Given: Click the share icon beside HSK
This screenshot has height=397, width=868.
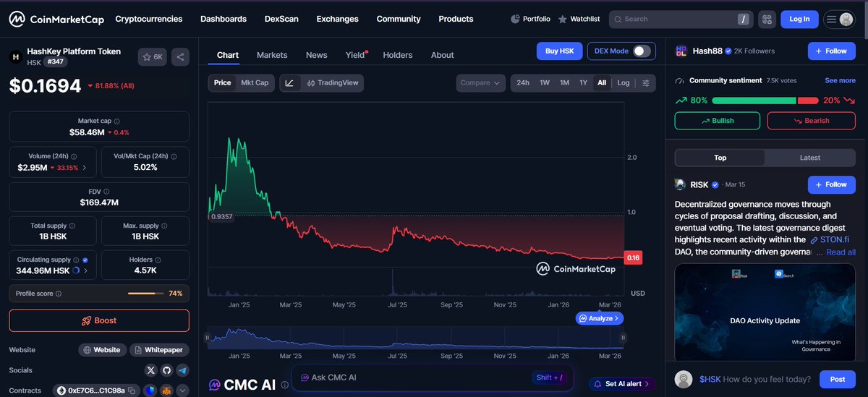Looking at the screenshot, I should pos(181,56).
